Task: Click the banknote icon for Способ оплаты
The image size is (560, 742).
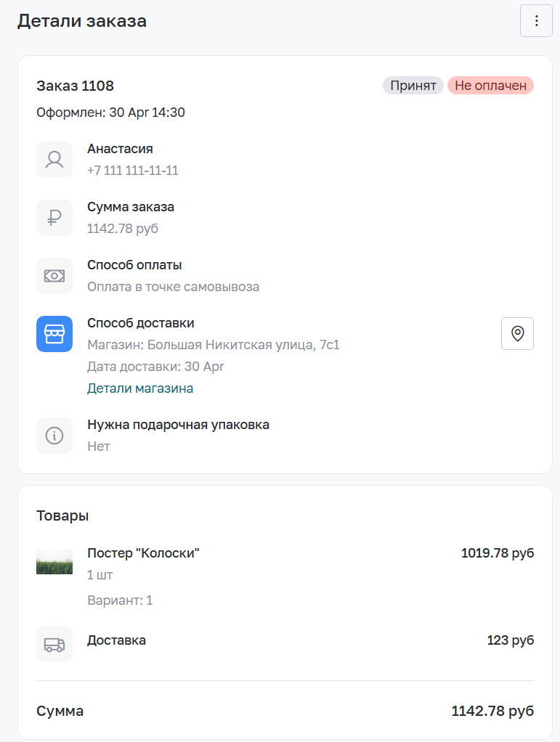Action: (54, 276)
